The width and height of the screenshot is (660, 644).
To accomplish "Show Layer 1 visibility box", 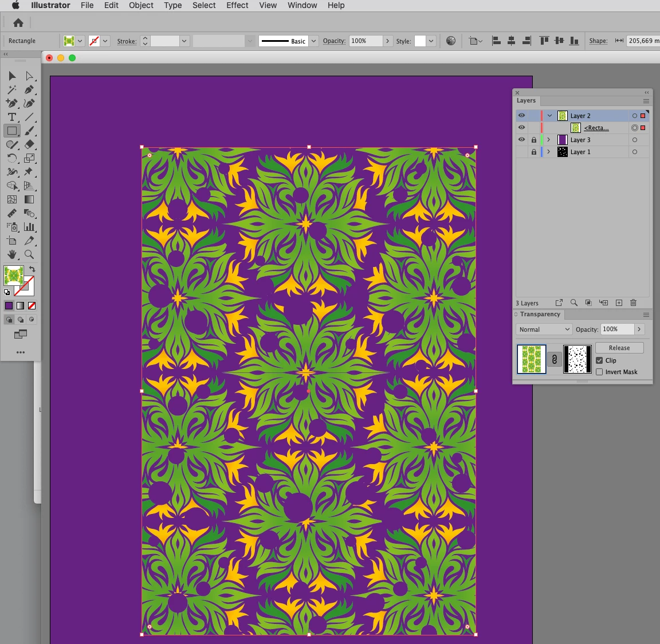I will tap(521, 152).
